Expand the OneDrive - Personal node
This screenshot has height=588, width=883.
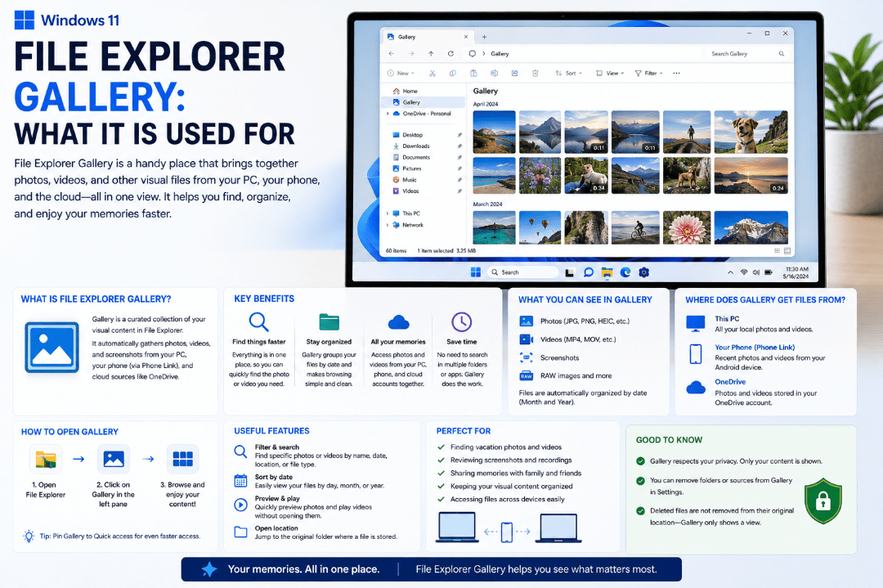coord(388,114)
